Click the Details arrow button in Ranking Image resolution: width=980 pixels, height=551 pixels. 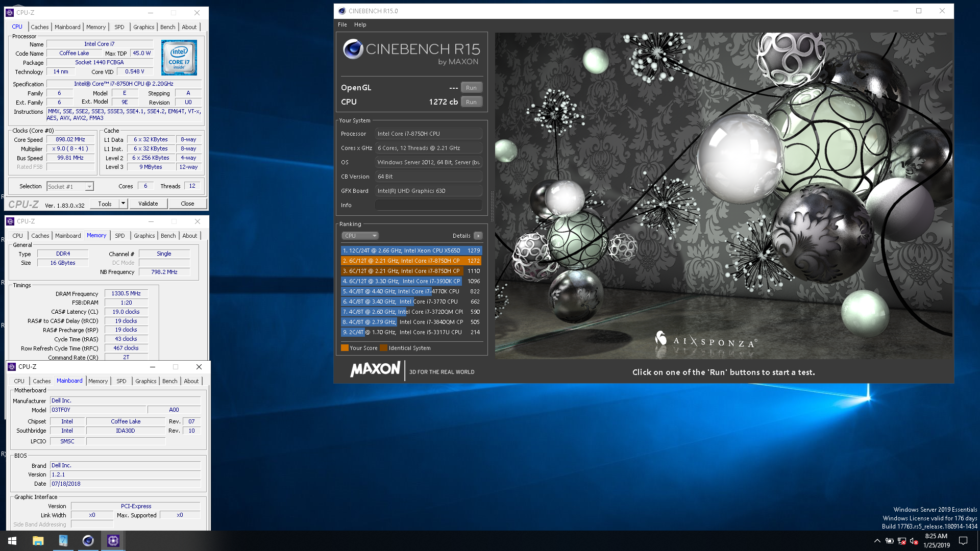[x=478, y=236]
